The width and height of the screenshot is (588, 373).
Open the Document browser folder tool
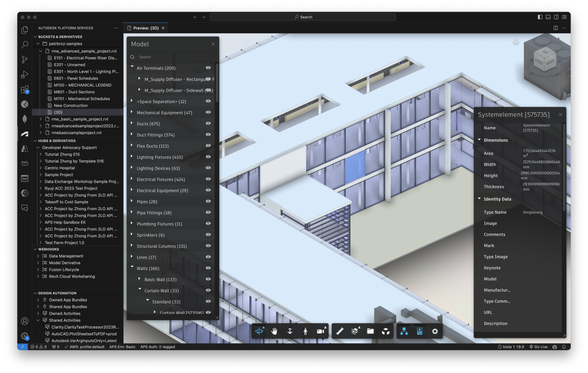[370, 331]
